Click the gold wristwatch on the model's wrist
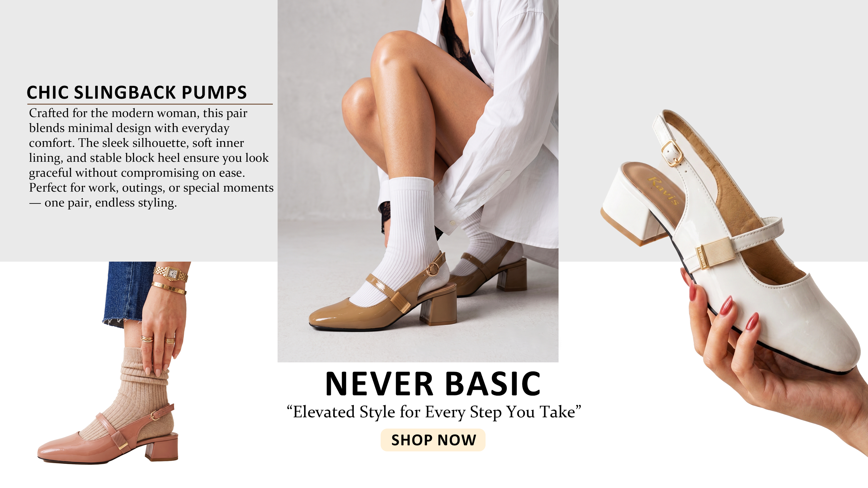Image resolution: width=868 pixels, height=488 pixels. (x=171, y=274)
